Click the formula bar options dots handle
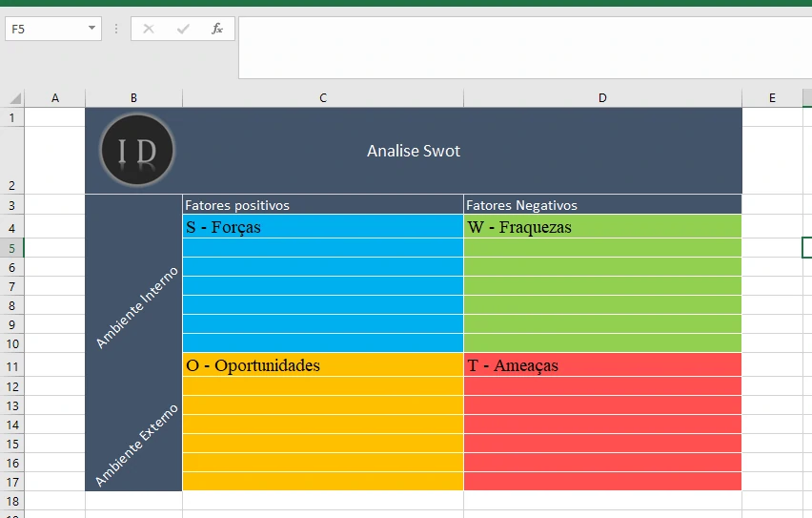The image size is (812, 518). [116, 29]
